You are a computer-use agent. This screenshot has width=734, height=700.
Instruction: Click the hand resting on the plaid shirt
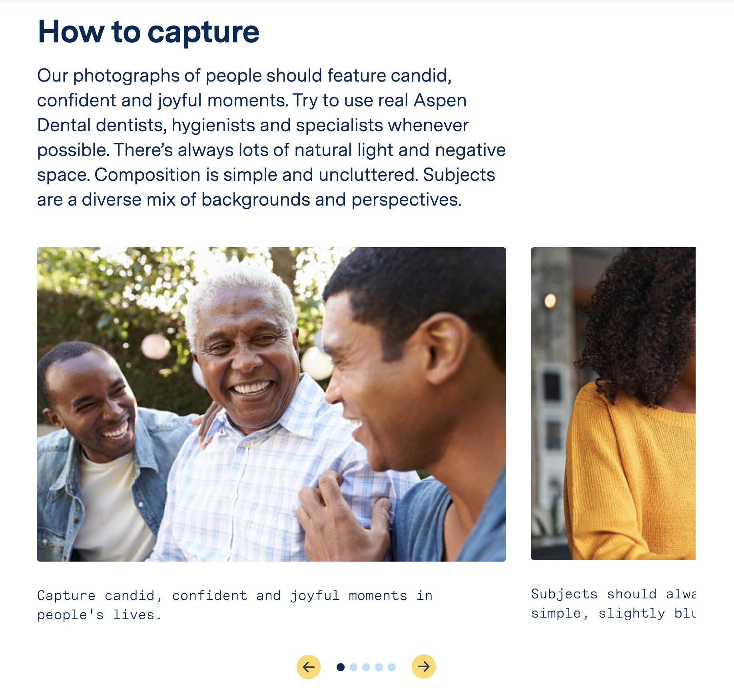344,516
